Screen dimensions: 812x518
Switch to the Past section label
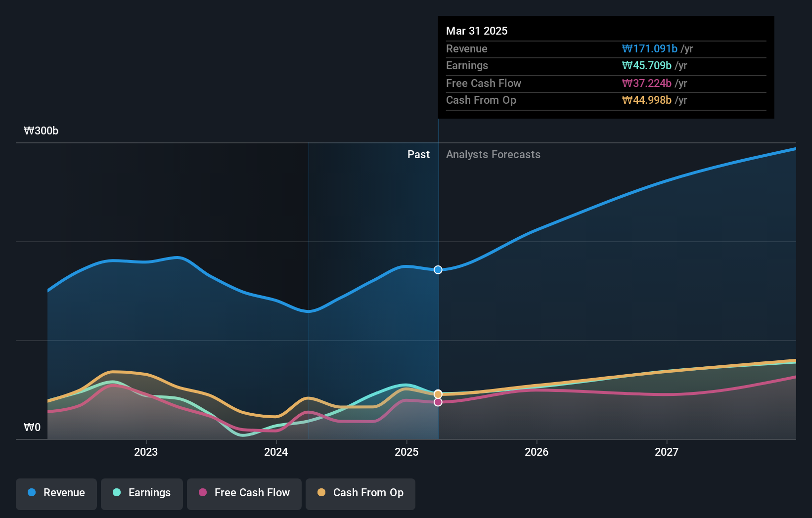[x=419, y=154]
